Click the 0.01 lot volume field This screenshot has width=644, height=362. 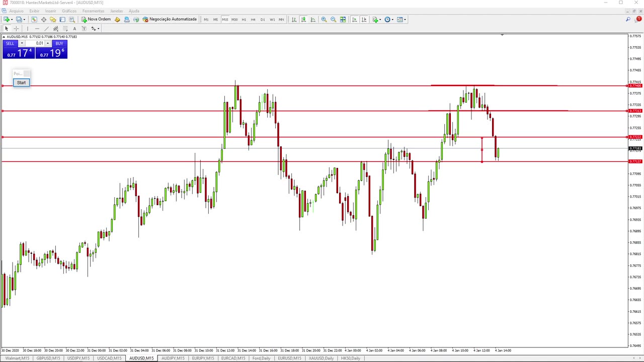[35, 43]
